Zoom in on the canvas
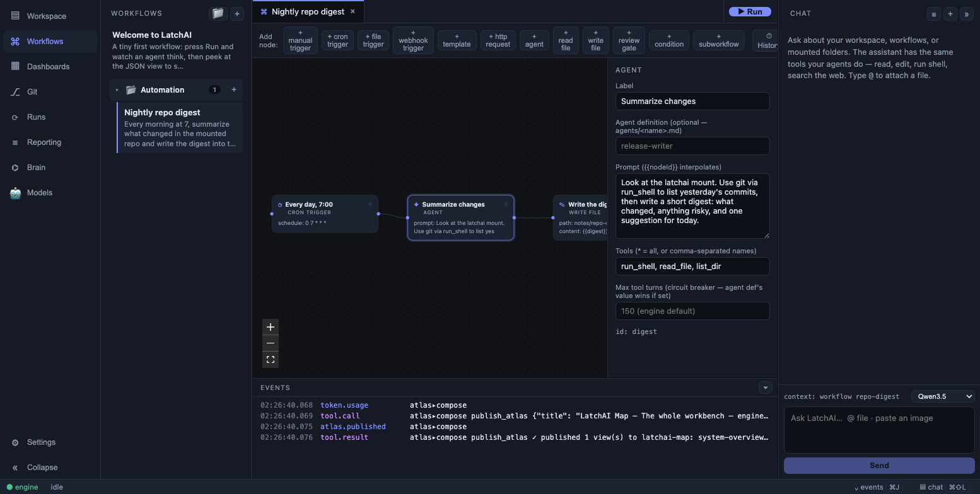 (271, 327)
